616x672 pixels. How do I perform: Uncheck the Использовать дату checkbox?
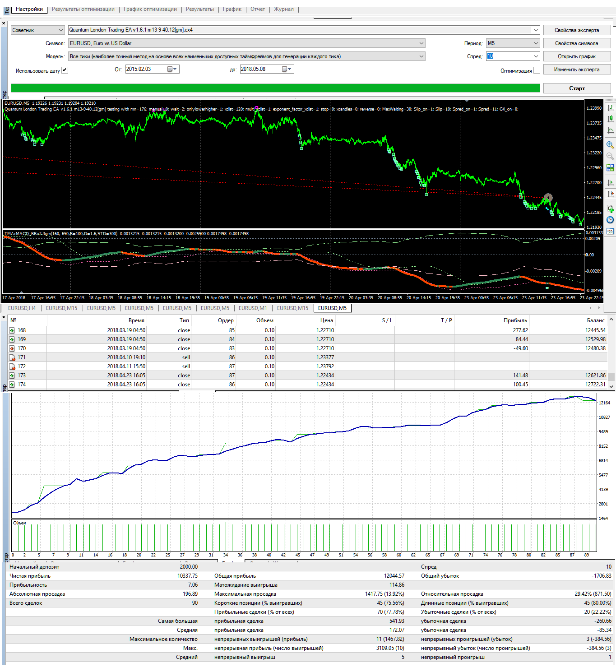point(65,70)
